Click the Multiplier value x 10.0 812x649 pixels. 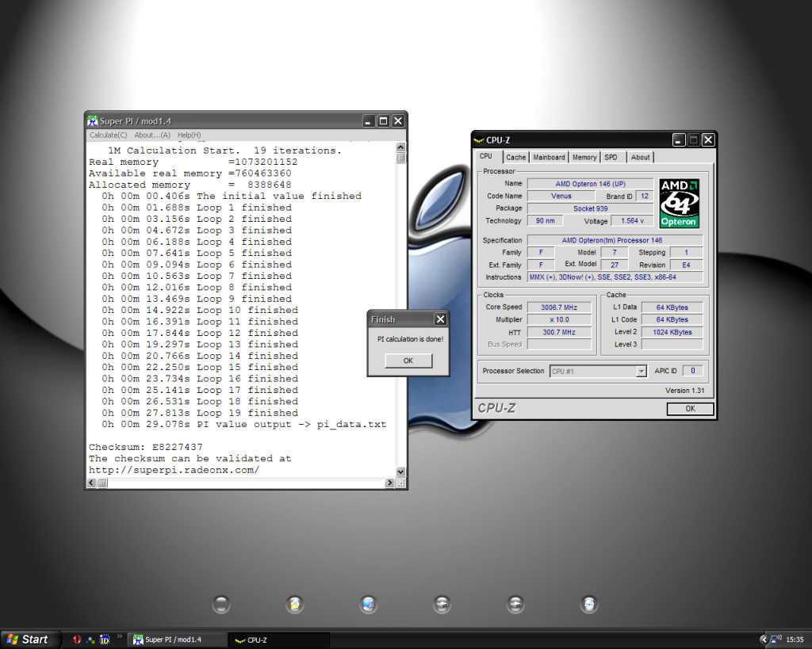(559, 320)
